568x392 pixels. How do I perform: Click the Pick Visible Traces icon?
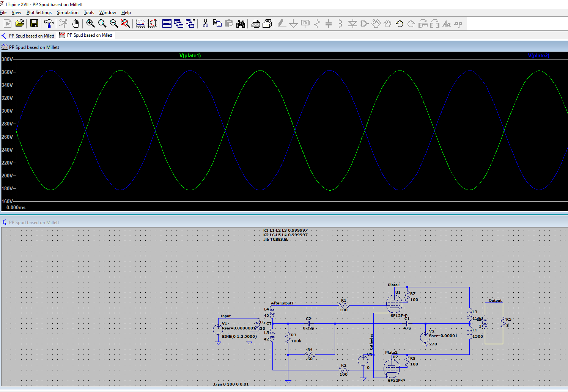click(140, 24)
